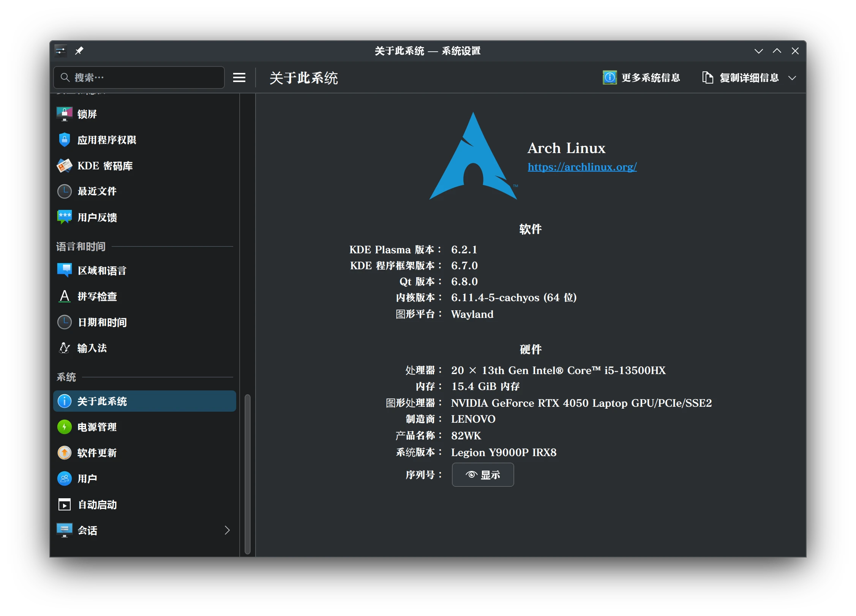Expand the 复制详细信息 dropdown arrow
Viewport: 856px width, 616px height.
pos(792,78)
